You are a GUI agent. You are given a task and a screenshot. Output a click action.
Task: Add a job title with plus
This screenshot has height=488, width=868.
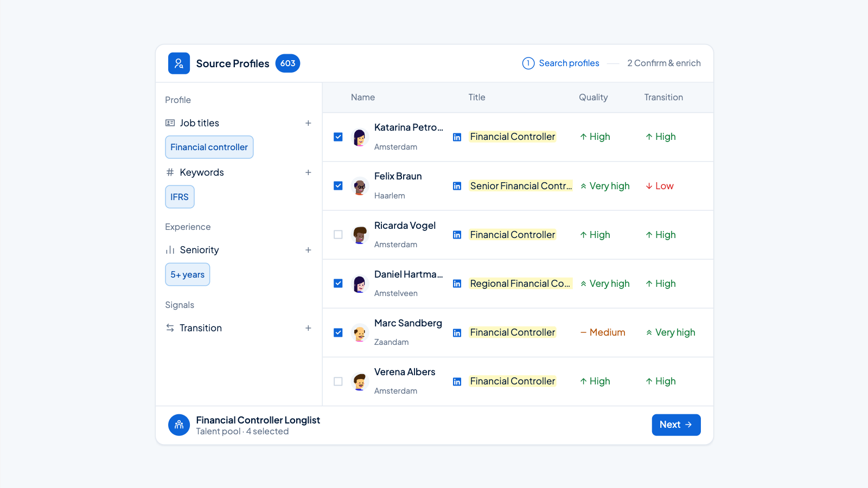(308, 123)
